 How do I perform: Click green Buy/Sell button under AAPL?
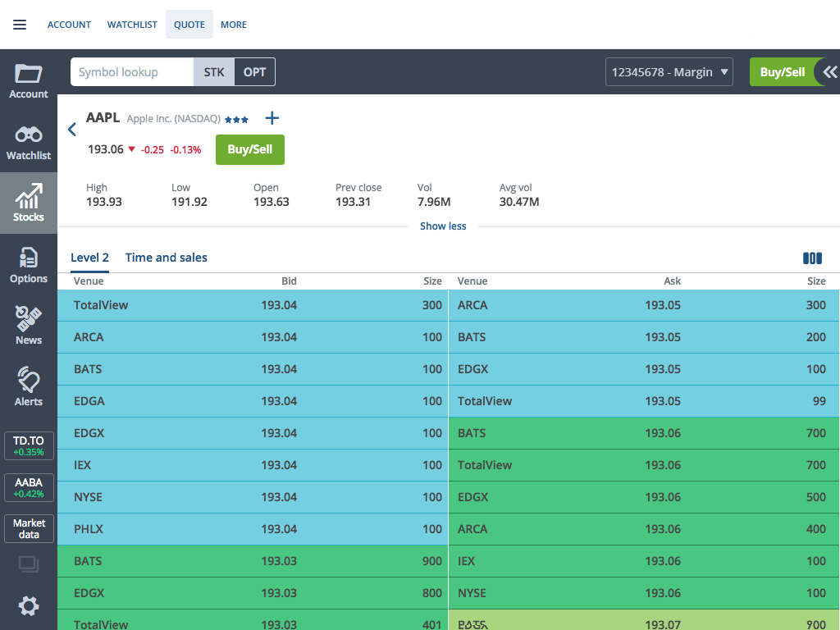click(250, 149)
